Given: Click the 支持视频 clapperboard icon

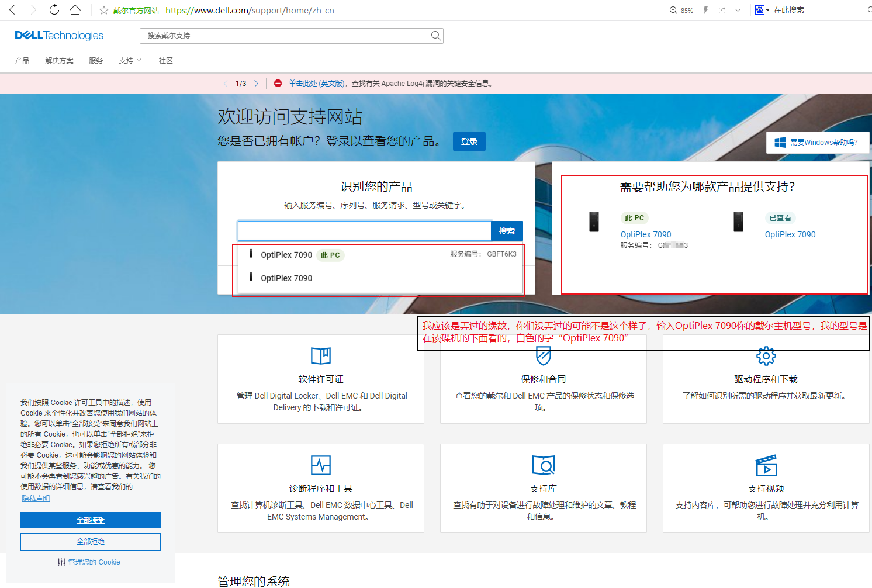Looking at the screenshot, I should [766, 465].
